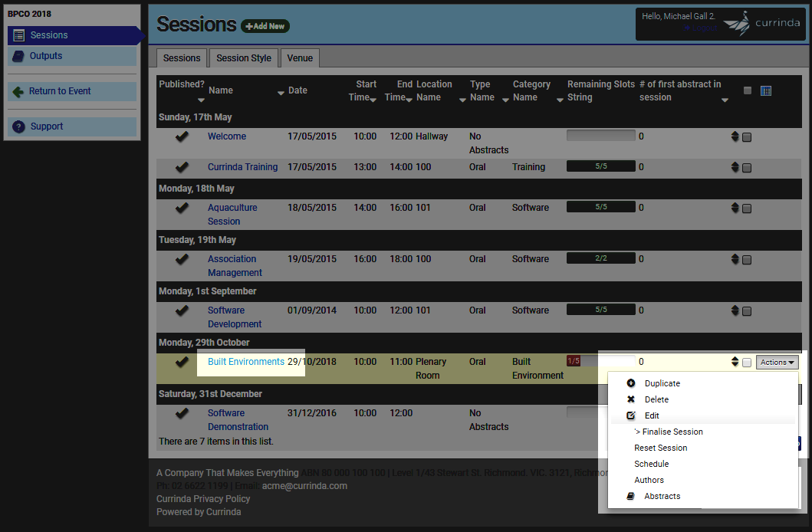Tick the checkbox for Currinda Training row

747,168
